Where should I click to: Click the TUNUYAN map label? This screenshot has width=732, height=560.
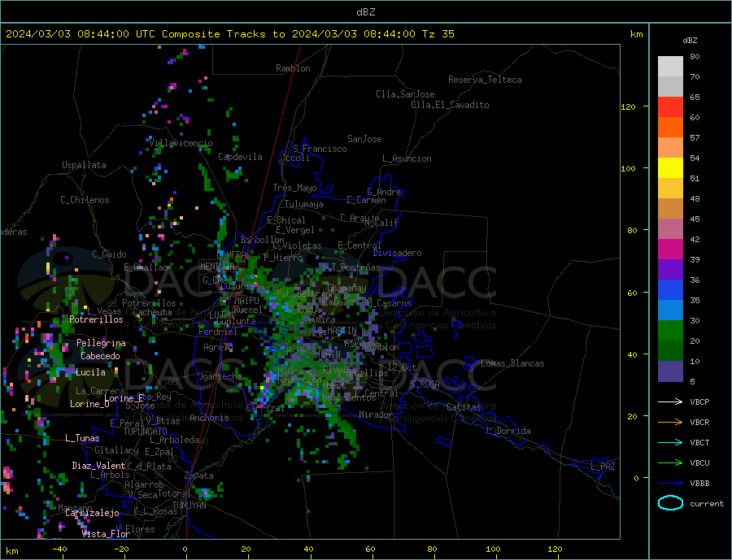tap(189, 506)
